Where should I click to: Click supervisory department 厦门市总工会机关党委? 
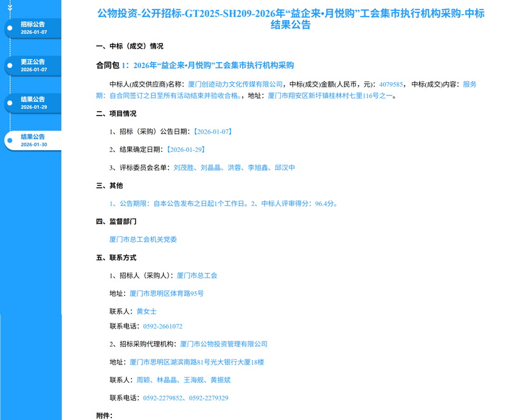coord(143,239)
